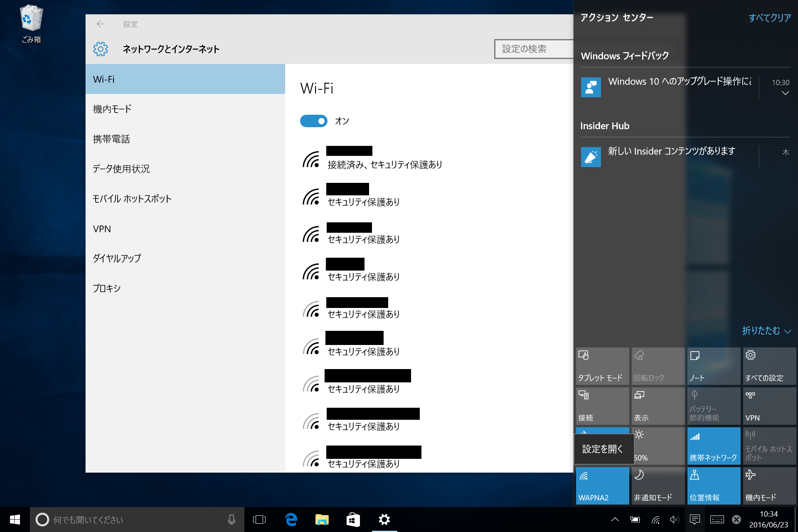The height and width of the screenshot is (532, 798).
Task: Click Open settings context menu item
Action: click(x=603, y=449)
